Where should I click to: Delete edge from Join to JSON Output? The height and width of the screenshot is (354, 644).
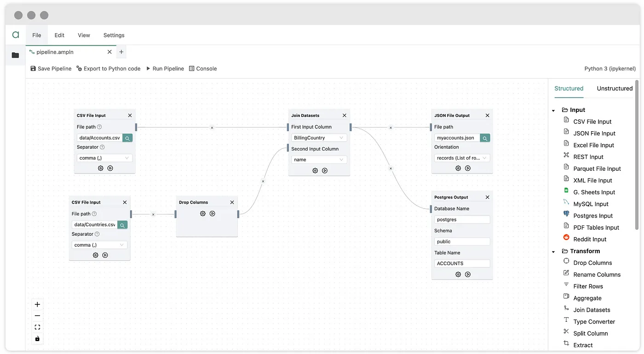pos(391,128)
